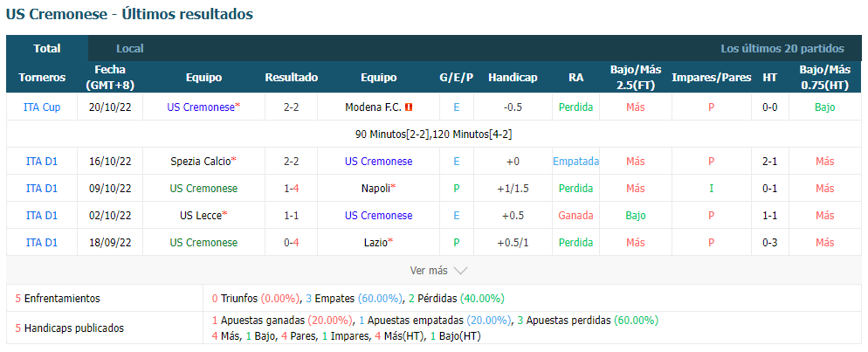The height and width of the screenshot is (352, 868).
Task: Open the ITA Cup tournament link
Action: [42, 107]
